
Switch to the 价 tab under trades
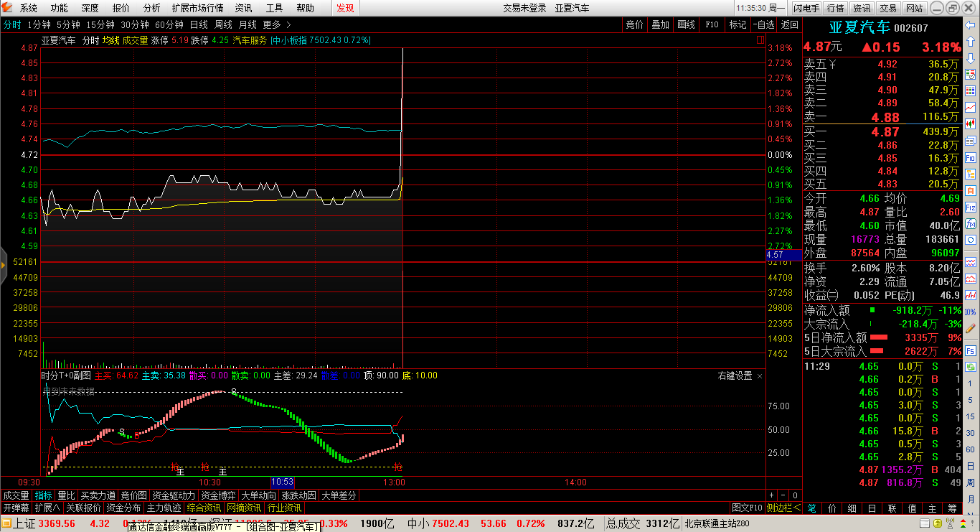pyautogui.click(x=831, y=508)
